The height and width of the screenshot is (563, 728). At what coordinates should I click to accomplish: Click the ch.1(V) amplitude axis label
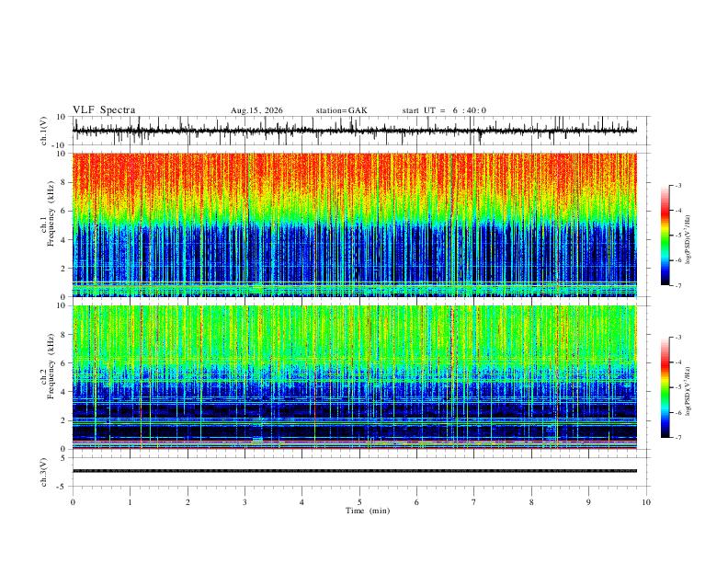[x=44, y=131]
